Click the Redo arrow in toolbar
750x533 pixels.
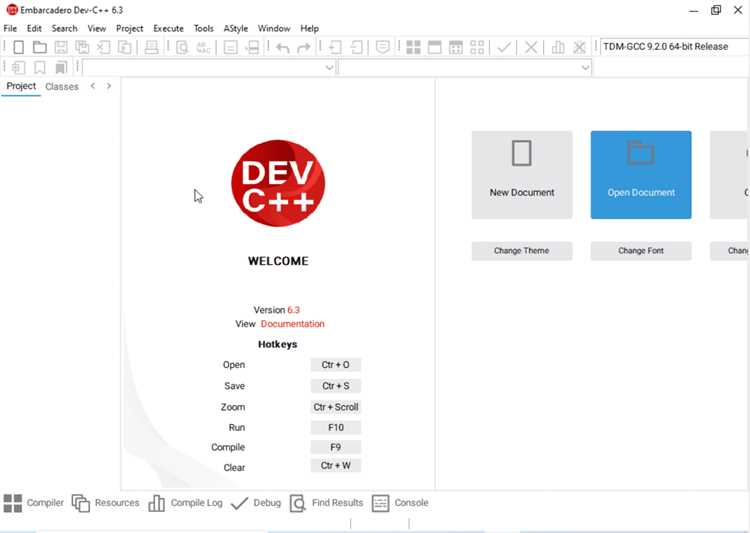tap(304, 47)
